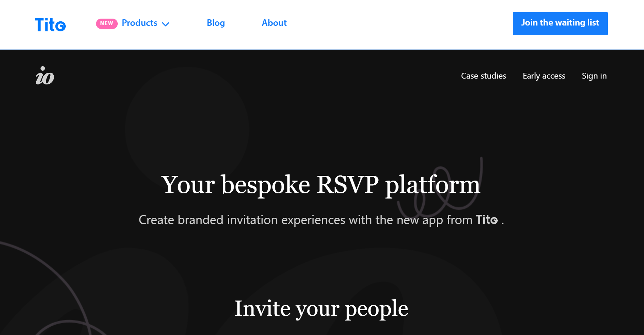644x335 pixels.
Task: Click the pink NEW badge
Action: 107,23
